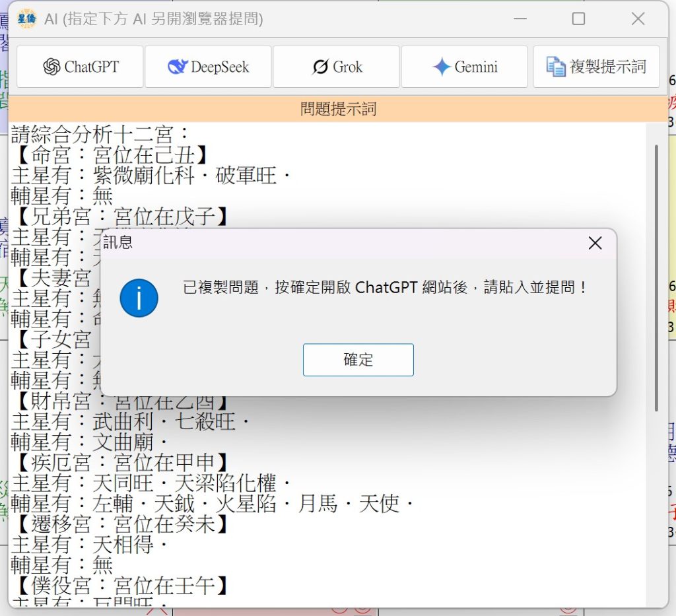Click the DeepSeek whale icon
Screen dimensions: 676x616
(x=178, y=67)
